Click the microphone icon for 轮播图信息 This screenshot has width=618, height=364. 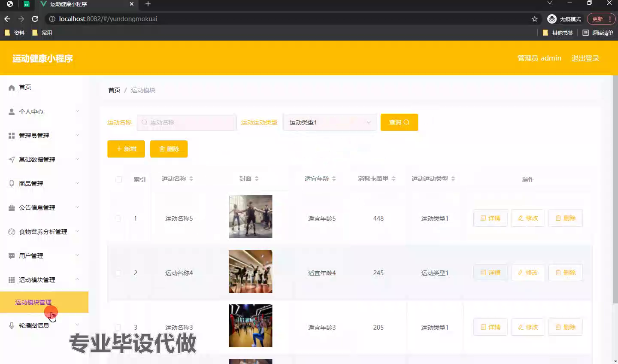tap(12, 325)
